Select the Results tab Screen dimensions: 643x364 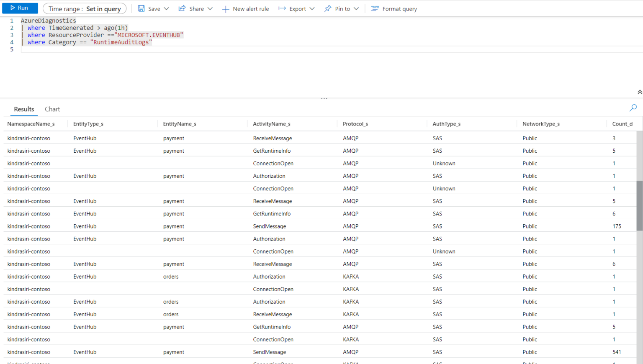click(x=24, y=109)
